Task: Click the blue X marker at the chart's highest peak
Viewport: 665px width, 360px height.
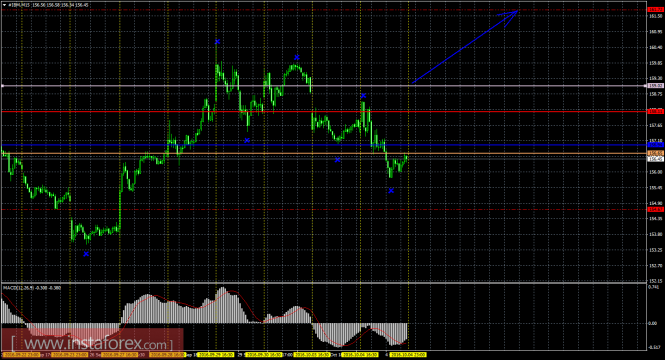Action: (x=218, y=42)
